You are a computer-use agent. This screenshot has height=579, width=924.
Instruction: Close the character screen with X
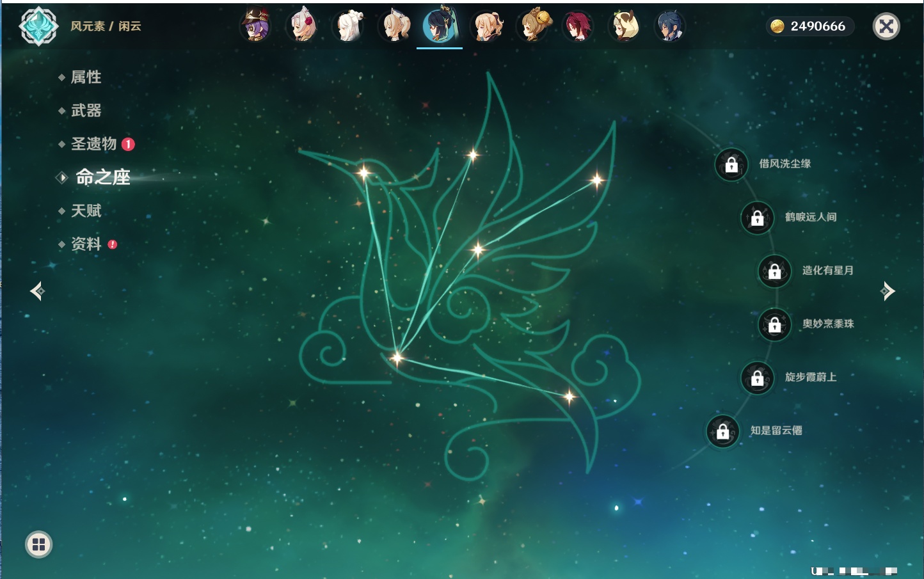886,26
